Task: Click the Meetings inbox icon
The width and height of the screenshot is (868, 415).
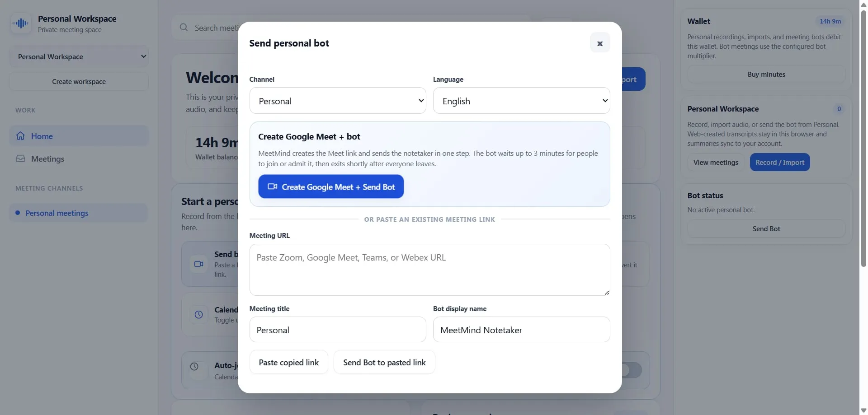Action: point(20,159)
